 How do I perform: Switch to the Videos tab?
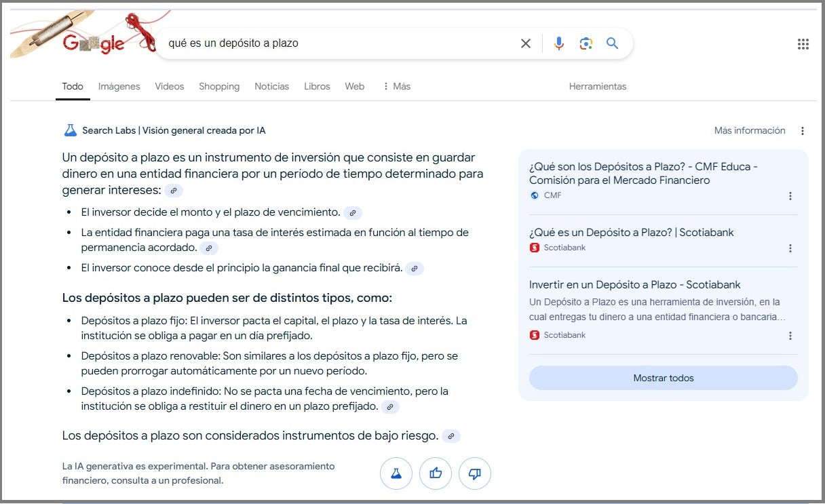click(x=170, y=86)
